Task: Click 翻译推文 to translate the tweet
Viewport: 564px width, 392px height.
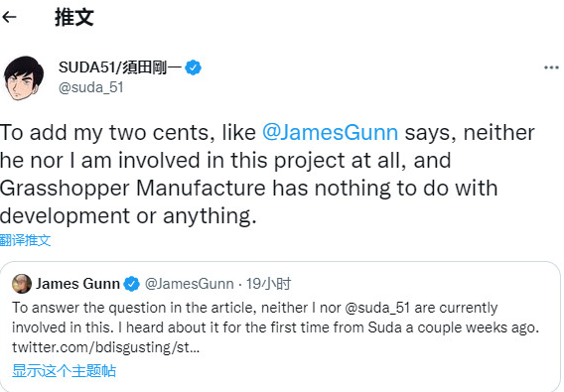Action: click(x=25, y=240)
